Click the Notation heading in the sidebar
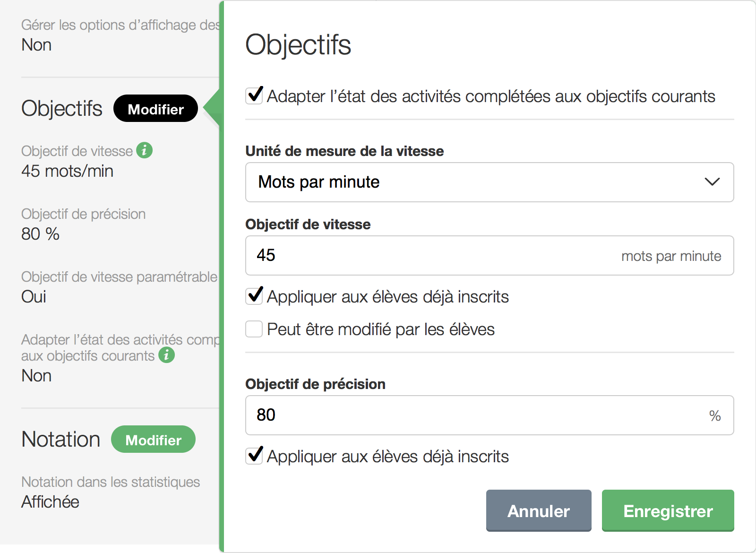756x553 pixels. pos(61,440)
